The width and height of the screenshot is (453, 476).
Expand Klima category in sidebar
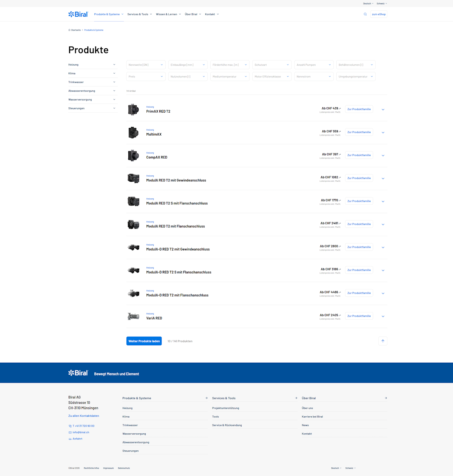(x=92, y=73)
